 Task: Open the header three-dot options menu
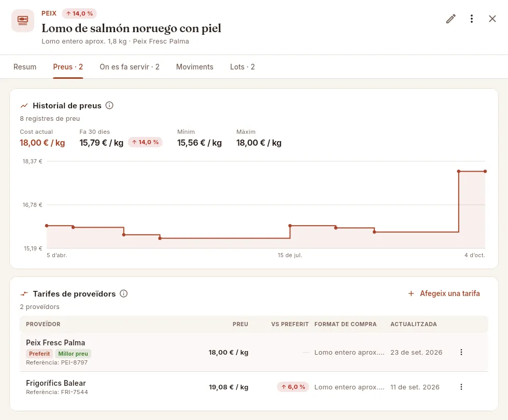(471, 19)
